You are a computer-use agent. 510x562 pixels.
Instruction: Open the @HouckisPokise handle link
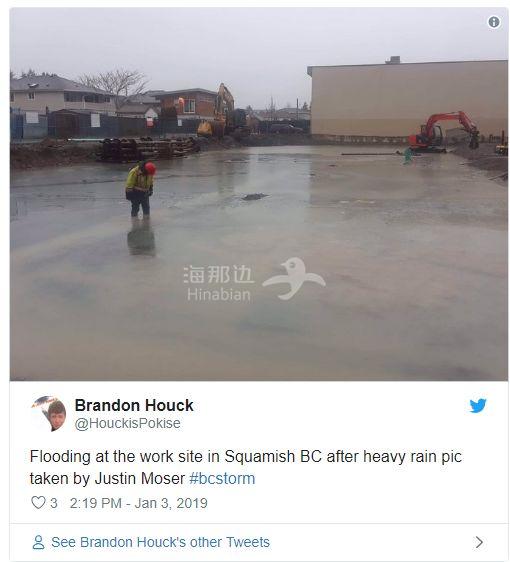click(x=127, y=423)
